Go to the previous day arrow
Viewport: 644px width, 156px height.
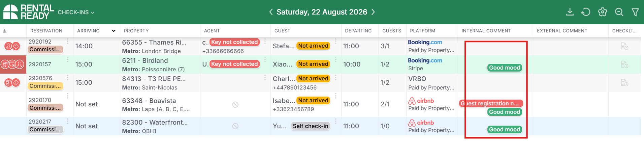pyautogui.click(x=271, y=12)
